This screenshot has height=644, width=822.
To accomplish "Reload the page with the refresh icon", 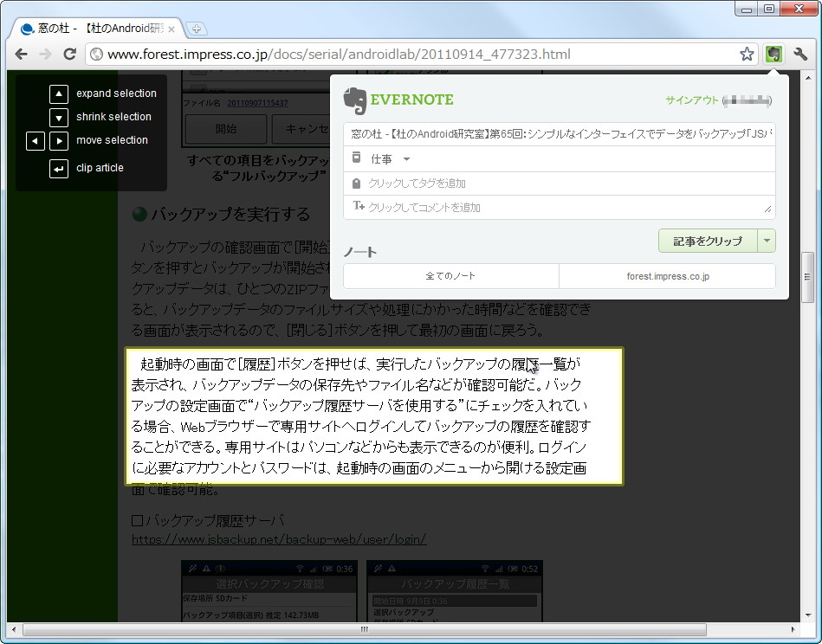I will [70, 54].
